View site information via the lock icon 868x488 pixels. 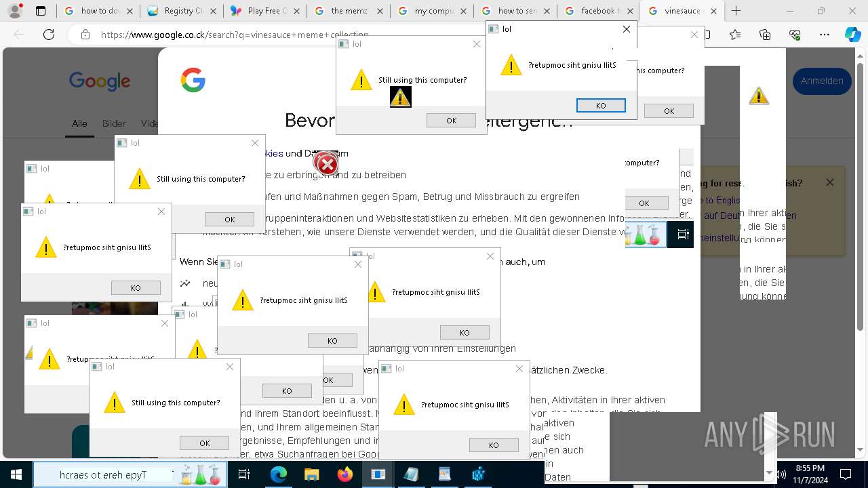click(85, 35)
